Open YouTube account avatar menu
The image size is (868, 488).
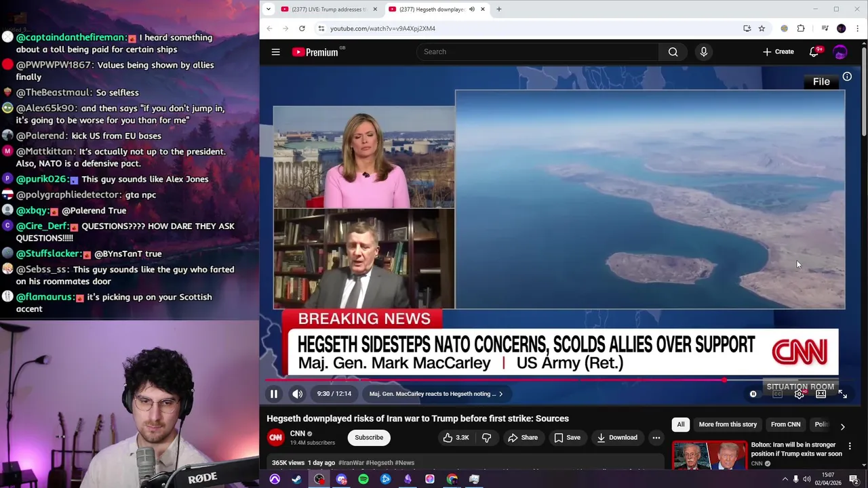tap(840, 52)
